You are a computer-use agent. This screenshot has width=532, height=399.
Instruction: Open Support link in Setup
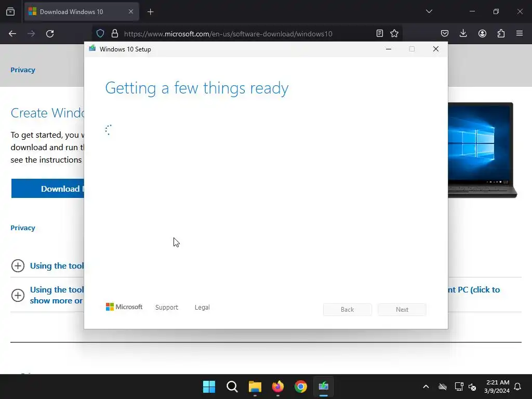(x=167, y=307)
